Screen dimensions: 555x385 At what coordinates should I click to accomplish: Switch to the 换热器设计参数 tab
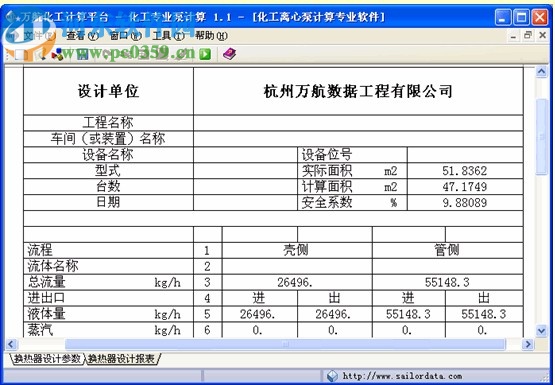coord(47,359)
